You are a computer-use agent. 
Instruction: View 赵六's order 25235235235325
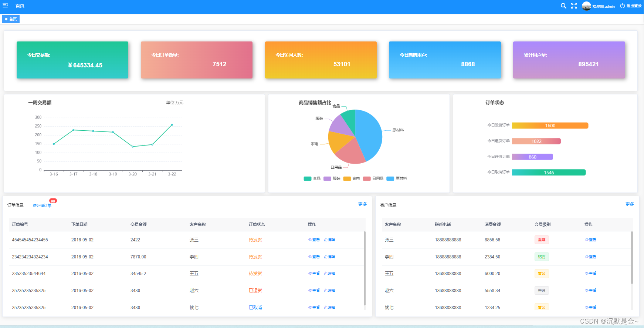pyautogui.click(x=314, y=291)
